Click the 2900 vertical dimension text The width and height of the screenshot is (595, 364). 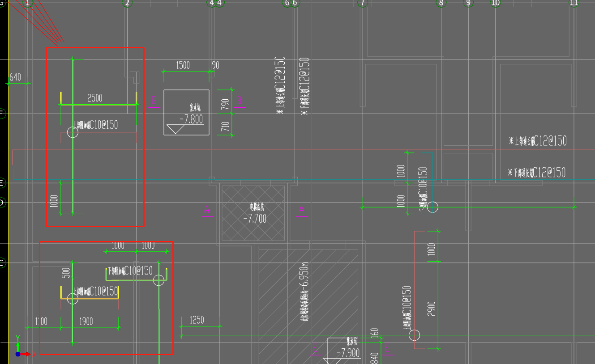432,309
